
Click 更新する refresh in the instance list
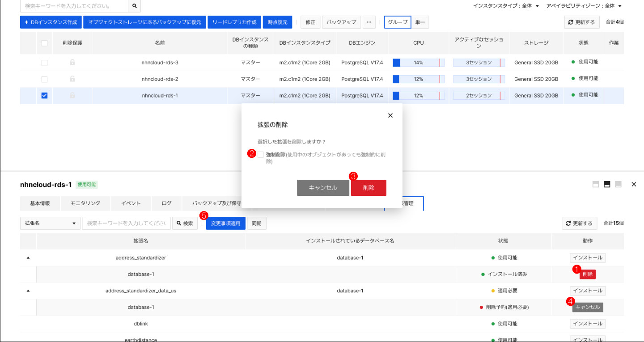pyautogui.click(x=581, y=22)
